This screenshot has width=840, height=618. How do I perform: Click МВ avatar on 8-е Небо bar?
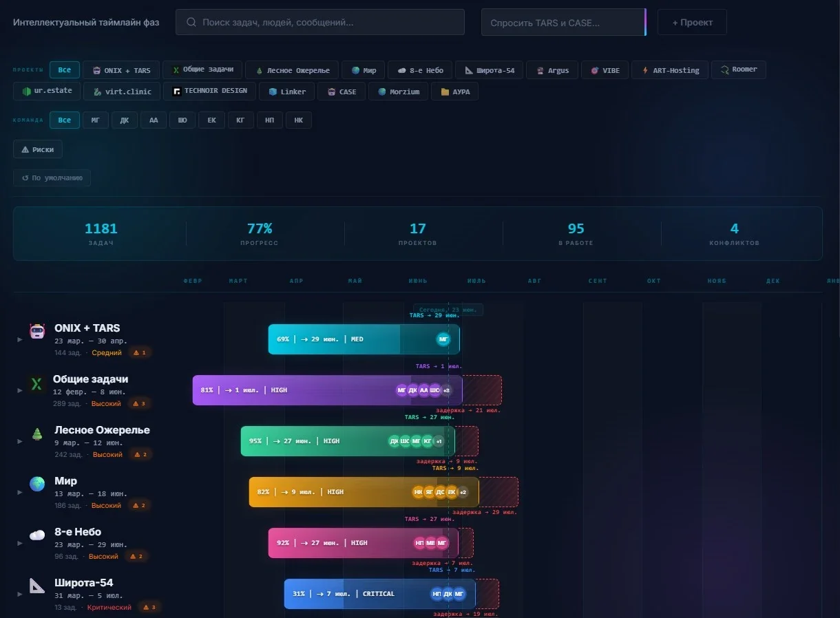[x=431, y=543]
